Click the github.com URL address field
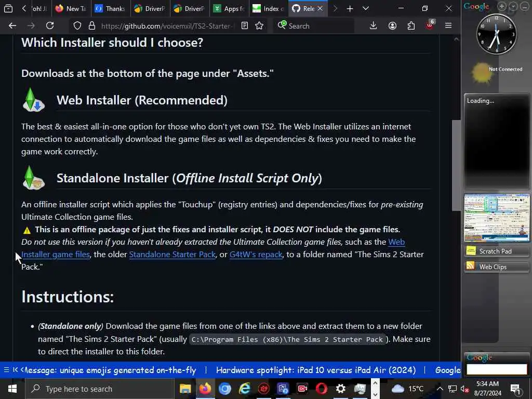532x399 pixels. click(168, 26)
